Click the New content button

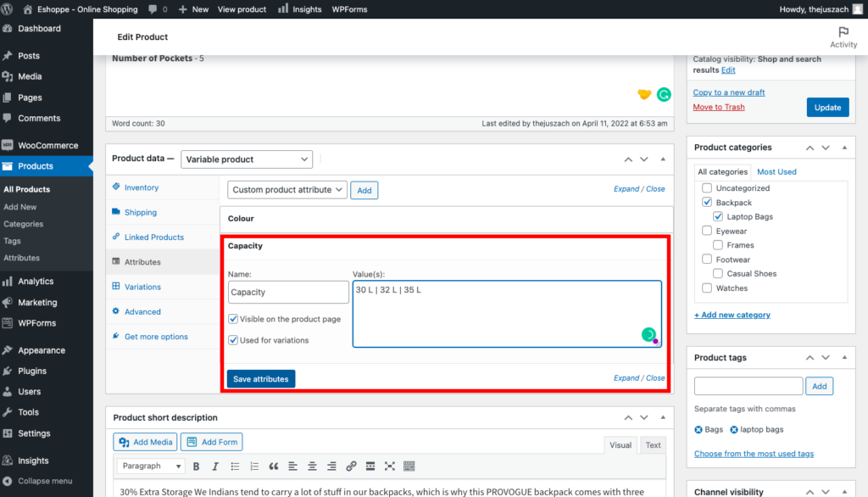[x=193, y=9]
